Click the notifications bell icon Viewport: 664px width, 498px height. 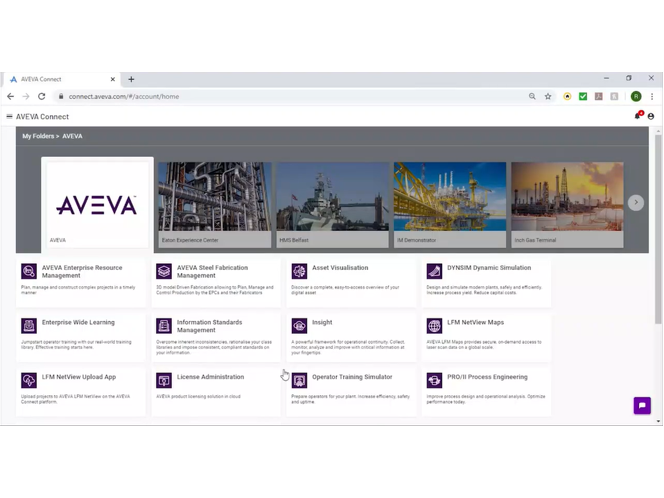pyautogui.click(x=638, y=116)
